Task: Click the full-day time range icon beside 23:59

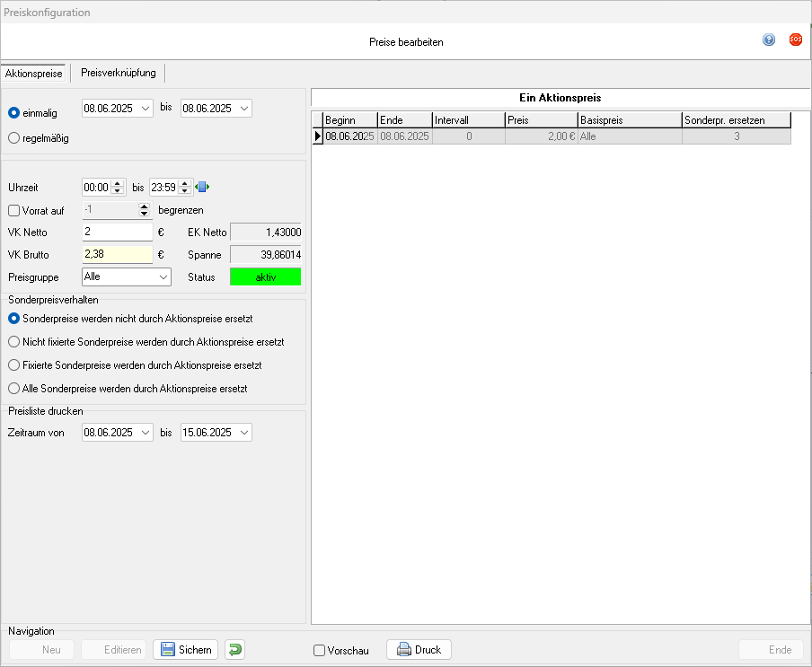Action: [x=203, y=187]
